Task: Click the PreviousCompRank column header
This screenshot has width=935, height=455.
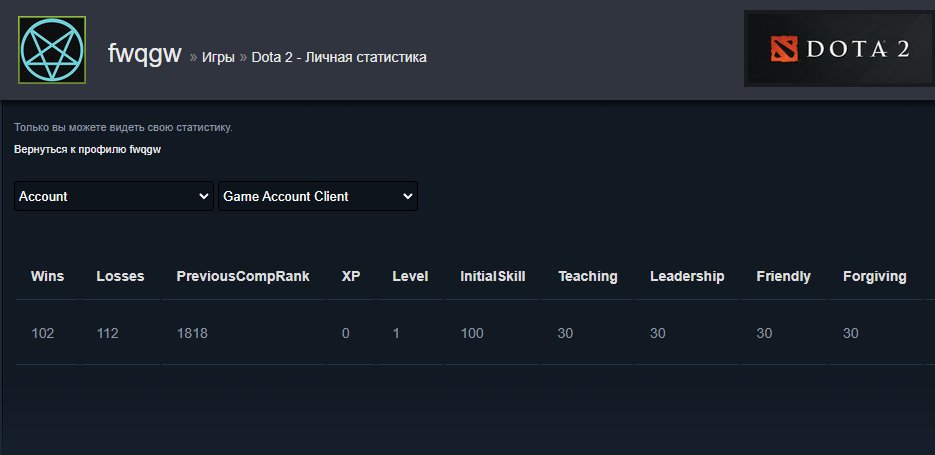Action: coord(243,276)
